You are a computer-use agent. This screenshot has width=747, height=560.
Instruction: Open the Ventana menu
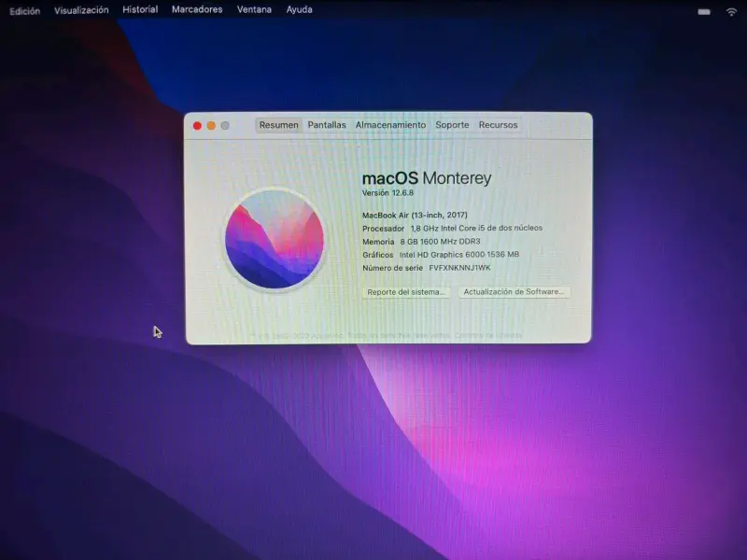254,9
